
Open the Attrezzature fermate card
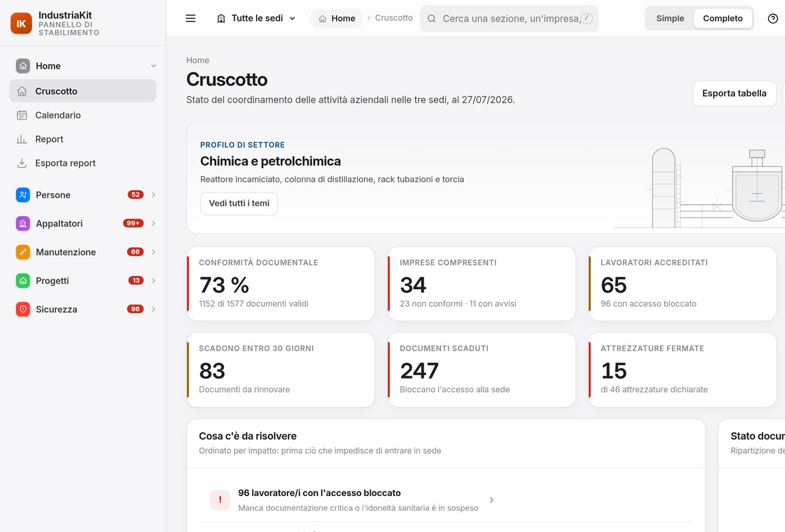pyautogui.click(x=683, y=369)
